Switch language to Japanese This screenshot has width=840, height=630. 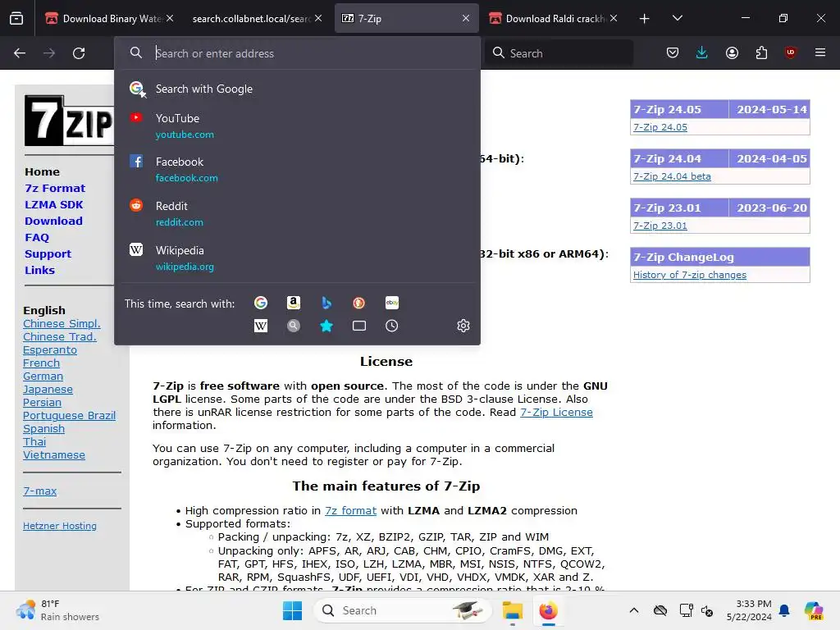tap(48, 390)
